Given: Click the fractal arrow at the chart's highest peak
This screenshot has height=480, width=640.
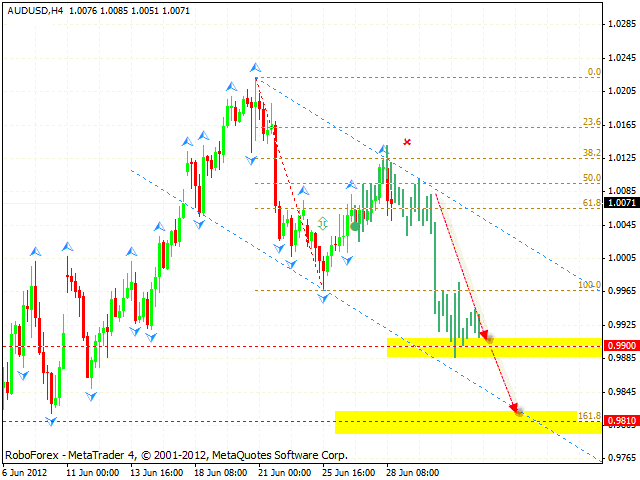Looking at the screenshot, I should (256, 67).
